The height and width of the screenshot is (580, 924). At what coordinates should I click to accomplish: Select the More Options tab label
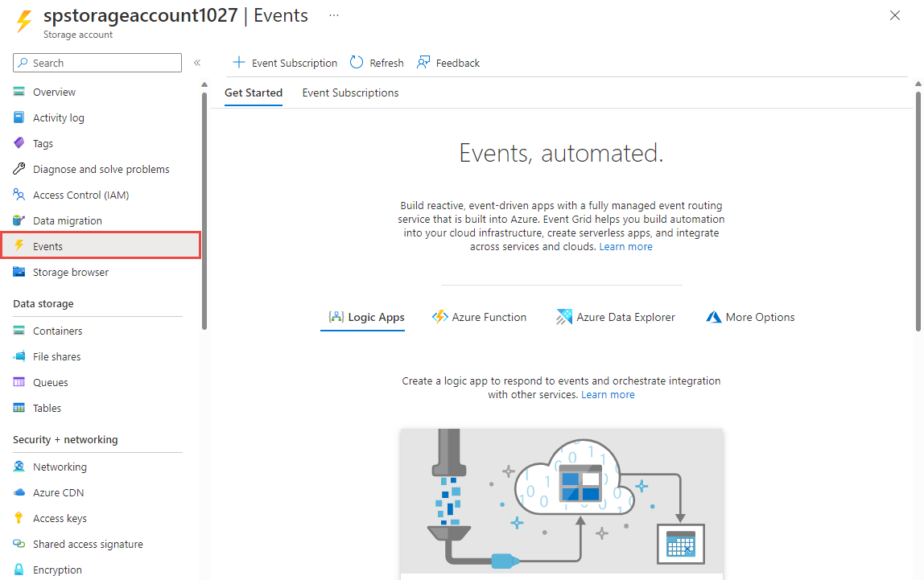click(x=760, y=317)
